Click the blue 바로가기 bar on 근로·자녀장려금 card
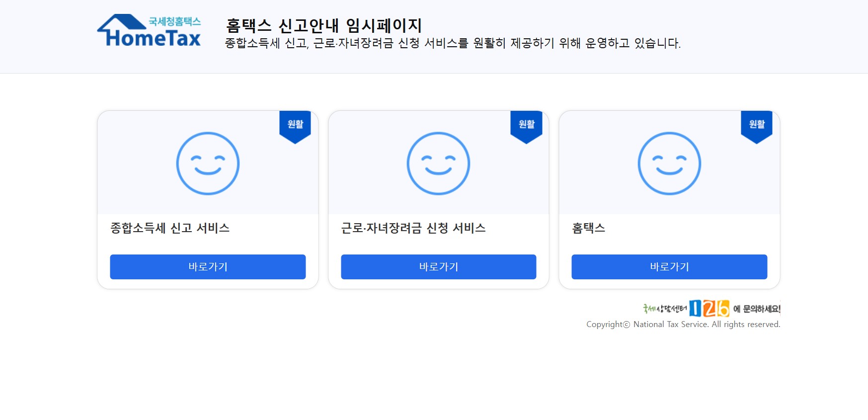Viewport: 868px width, 420px height. click(x=438, y=267)
